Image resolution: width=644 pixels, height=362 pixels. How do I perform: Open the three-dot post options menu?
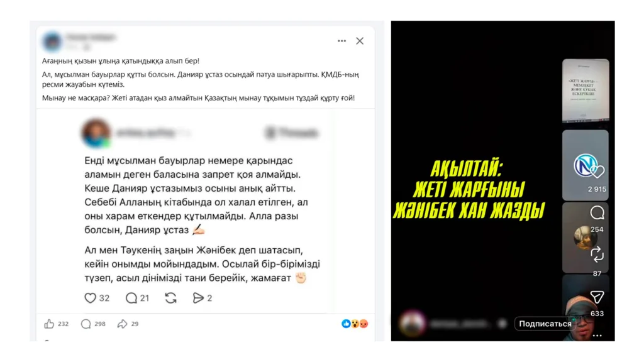tap(341, 41)
